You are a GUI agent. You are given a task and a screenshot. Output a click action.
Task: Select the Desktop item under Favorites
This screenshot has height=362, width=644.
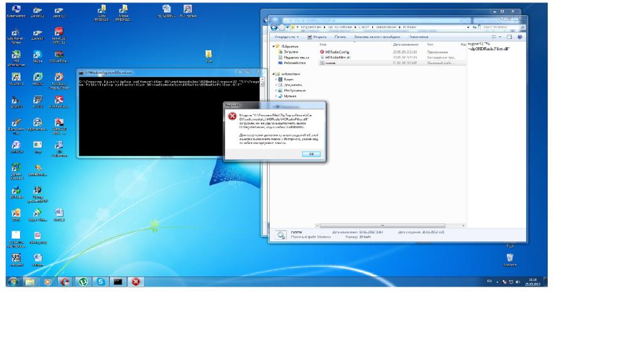[x=294, y=63]
